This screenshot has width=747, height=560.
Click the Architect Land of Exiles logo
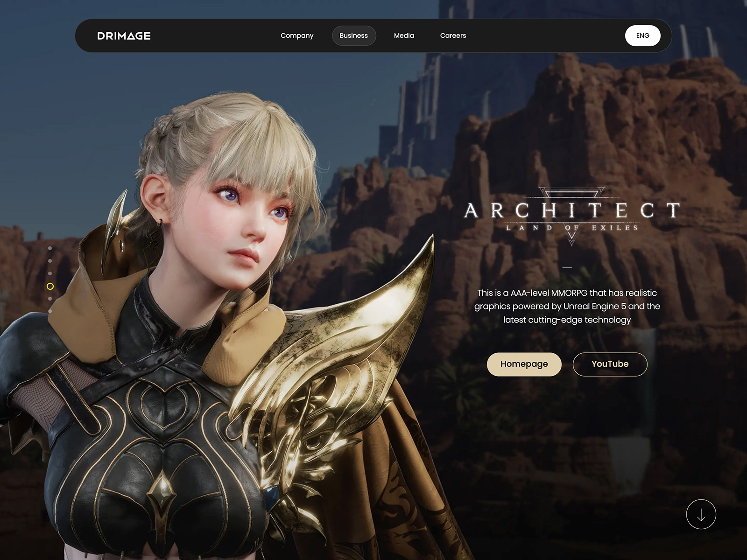tap(572, 216)
